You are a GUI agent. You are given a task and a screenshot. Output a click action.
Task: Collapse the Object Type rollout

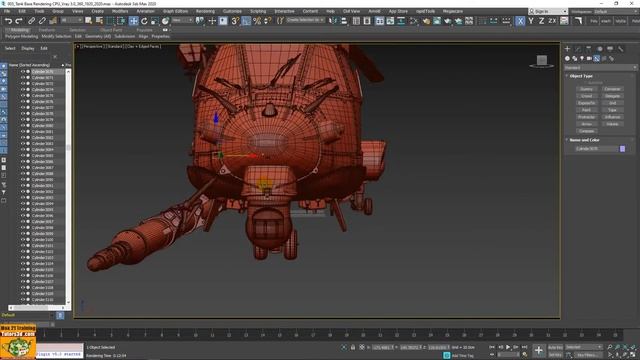(x=581, y=76)
